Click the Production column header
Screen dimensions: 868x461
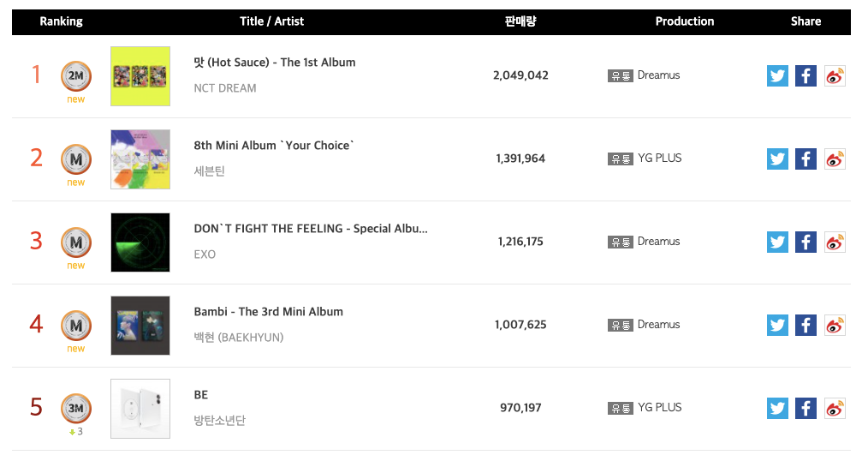684,21
